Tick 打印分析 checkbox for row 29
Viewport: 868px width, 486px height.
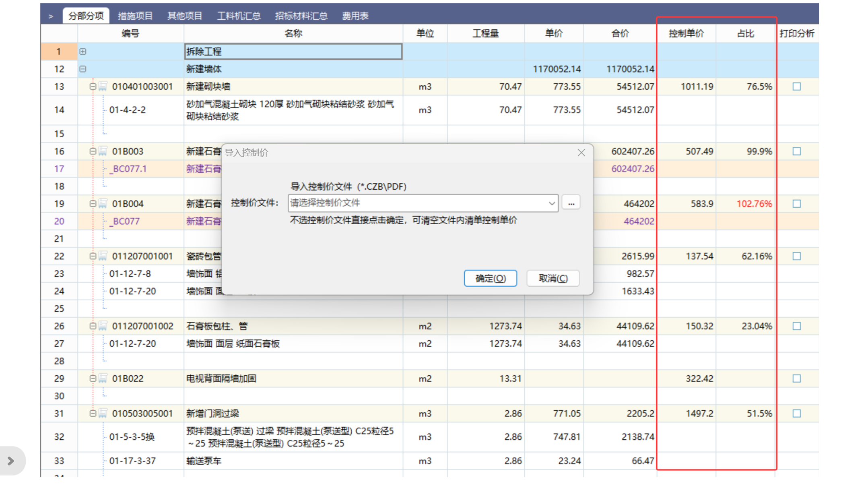[x=796, y=378]
